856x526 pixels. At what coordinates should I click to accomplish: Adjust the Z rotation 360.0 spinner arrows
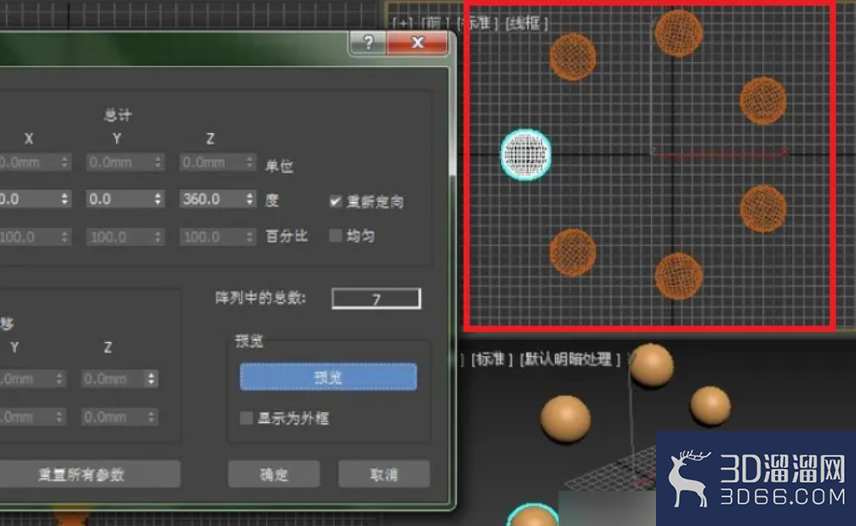coord(250,199)
